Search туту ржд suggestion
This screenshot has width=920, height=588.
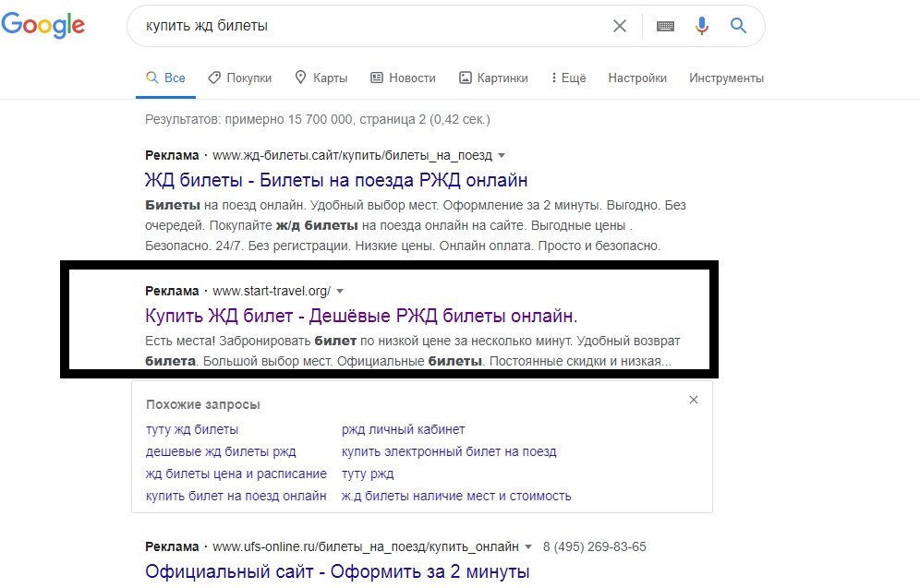[x=368, y=474]
